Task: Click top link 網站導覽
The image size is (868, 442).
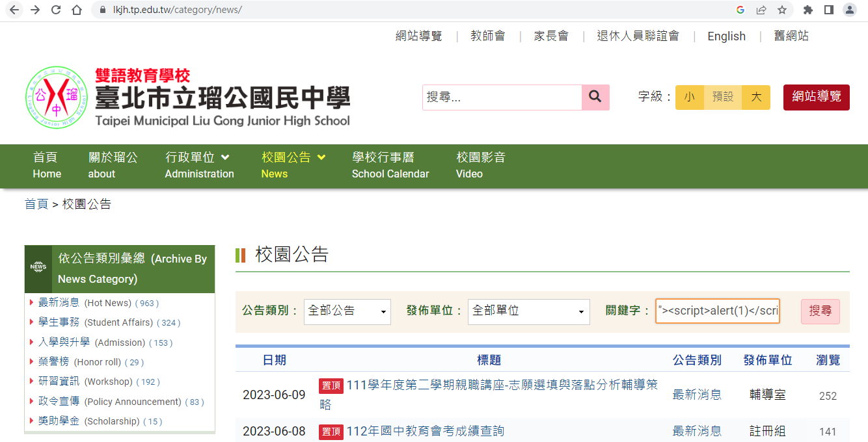Action: click(x=419, y=36)
